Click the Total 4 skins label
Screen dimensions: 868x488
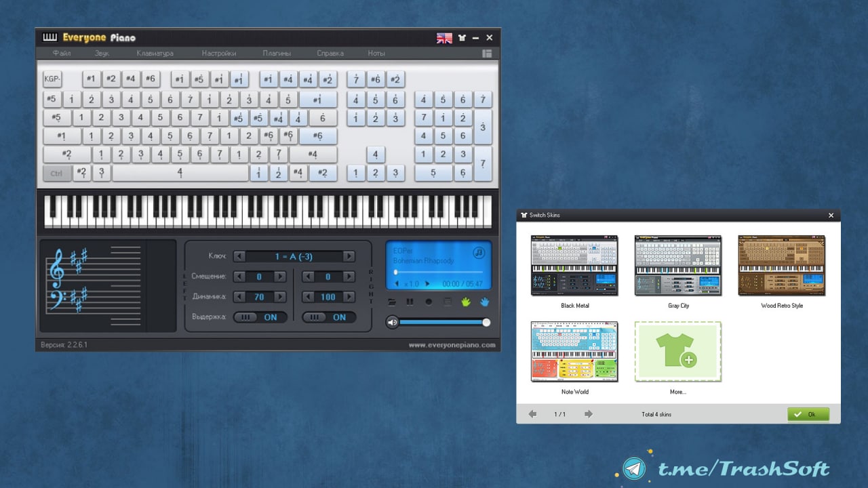656,414
